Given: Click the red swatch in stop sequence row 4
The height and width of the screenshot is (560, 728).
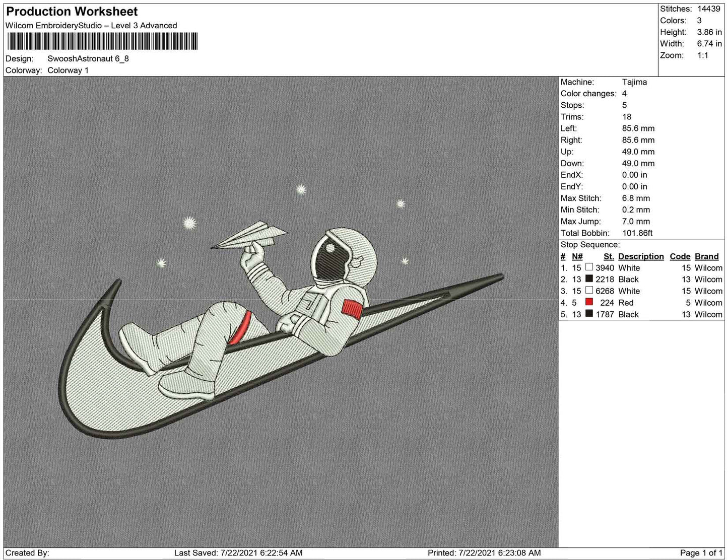Looking at the screenshot, I should pyautogui.click(x=589, y=302).
